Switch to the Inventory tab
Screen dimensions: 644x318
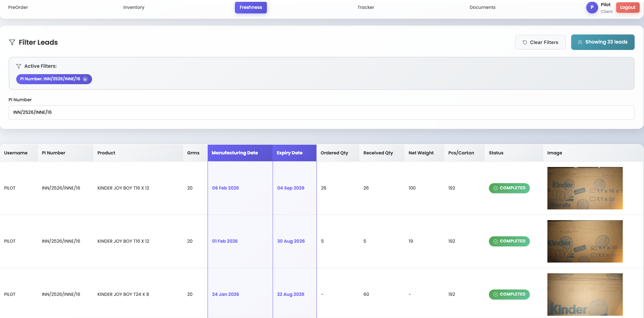[x=134, y=8]
